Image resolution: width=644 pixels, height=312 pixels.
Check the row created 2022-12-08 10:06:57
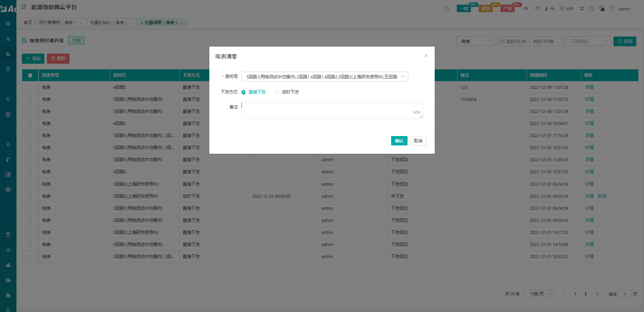[x=30, y=124]
